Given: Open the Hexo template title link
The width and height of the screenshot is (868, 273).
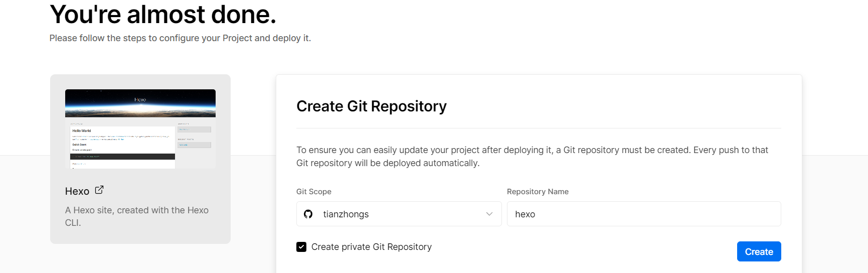Looking at the screenshot, I should (77, 191).
